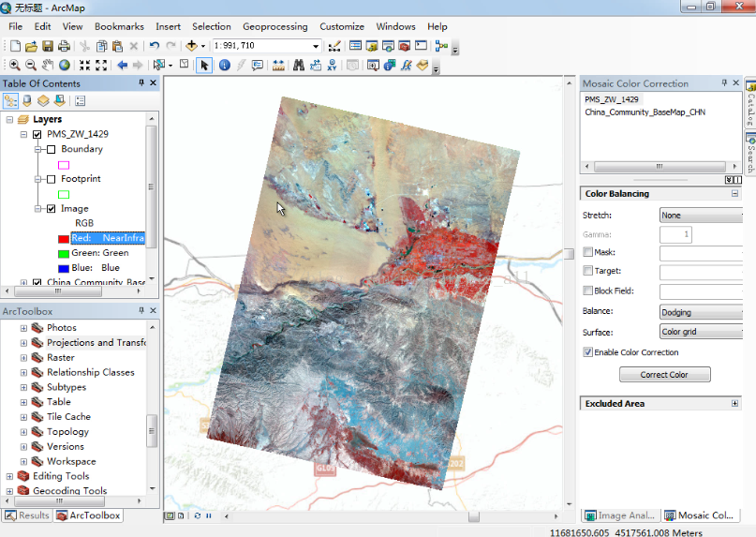The width and height of the screenshot is (756, 537).
Task: Switch to the Results tab
Action: click(27, 515)
